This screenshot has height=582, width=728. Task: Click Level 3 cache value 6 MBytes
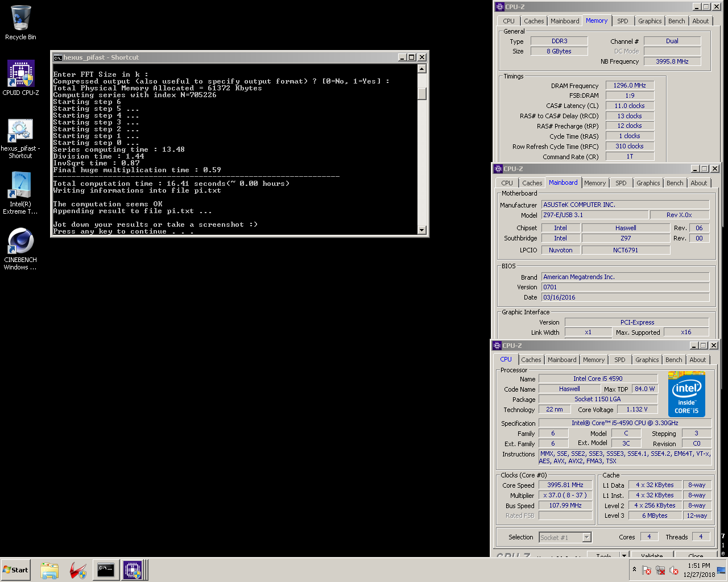(655, 516)
